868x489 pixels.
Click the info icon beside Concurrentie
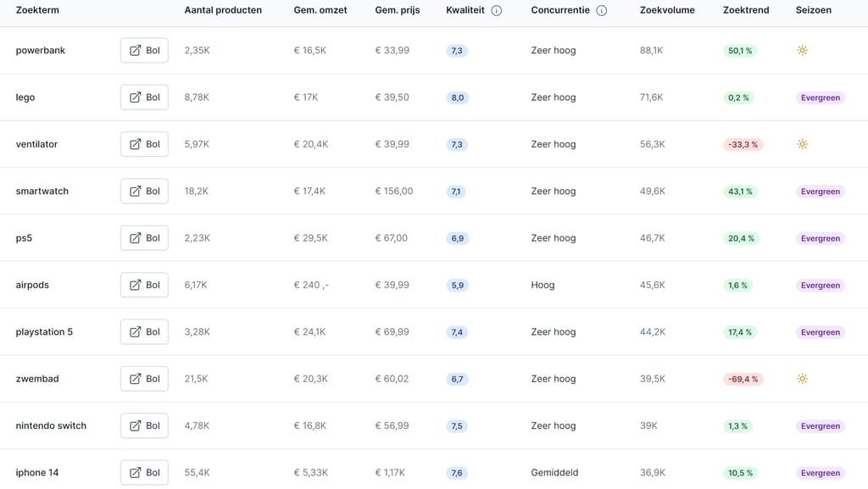pyautogui.click(x=601, y=11)
